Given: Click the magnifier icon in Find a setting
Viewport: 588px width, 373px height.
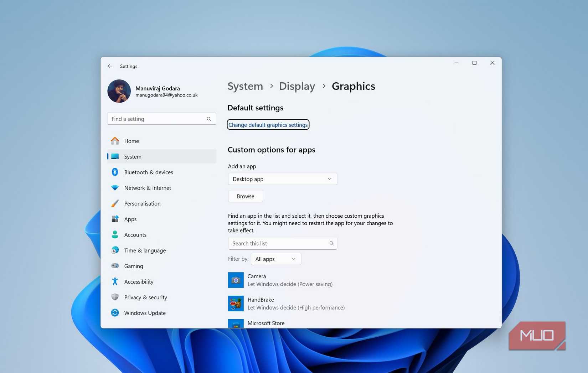Looking at the screenshot, I should point(209,119).
